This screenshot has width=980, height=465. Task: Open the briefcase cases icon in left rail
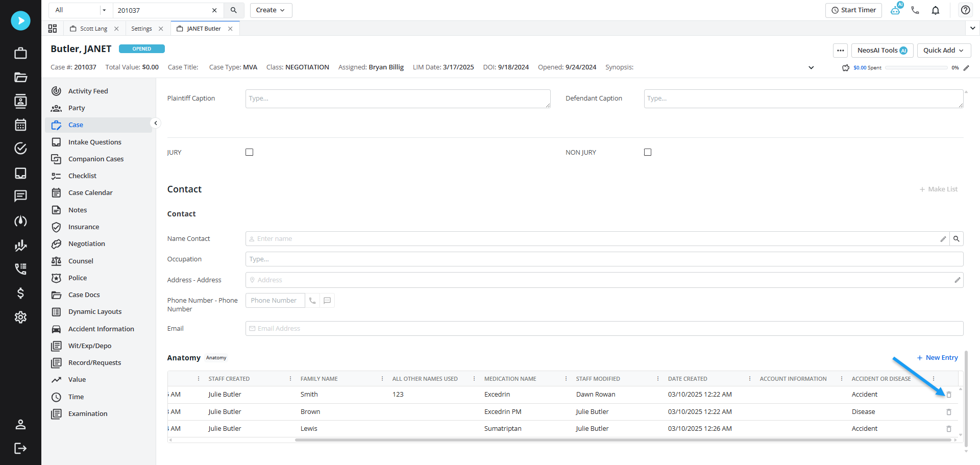pyautogui.click(x=20, y=53)
